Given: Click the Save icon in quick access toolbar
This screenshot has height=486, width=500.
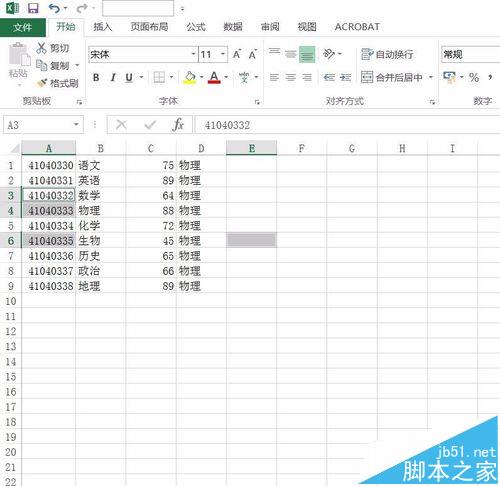Looking at the screenshot, I should point(33,8).
